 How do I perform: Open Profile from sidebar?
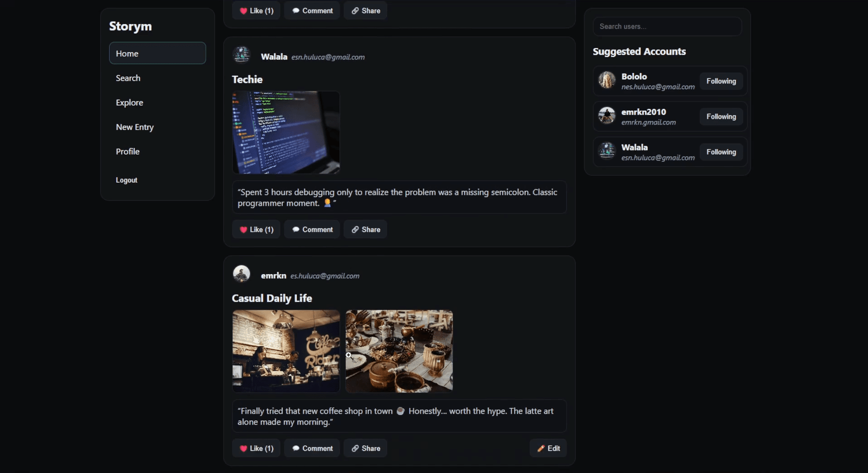[x=128, y=151]
